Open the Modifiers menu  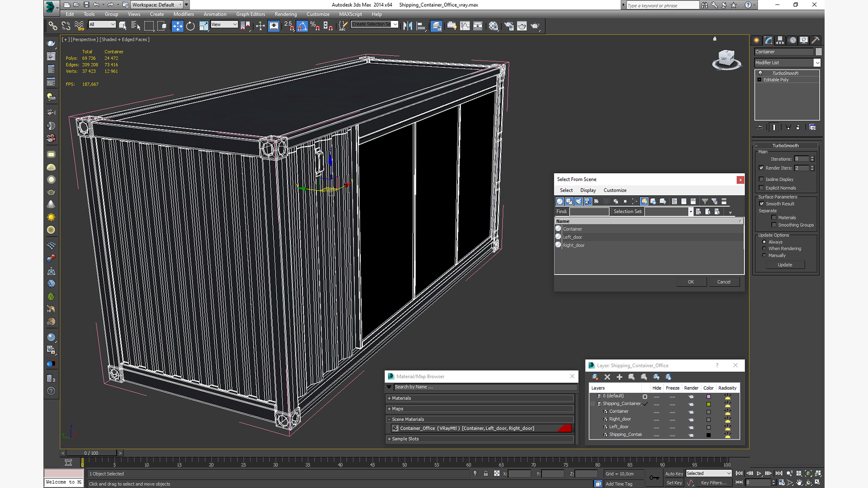[184, 14]
